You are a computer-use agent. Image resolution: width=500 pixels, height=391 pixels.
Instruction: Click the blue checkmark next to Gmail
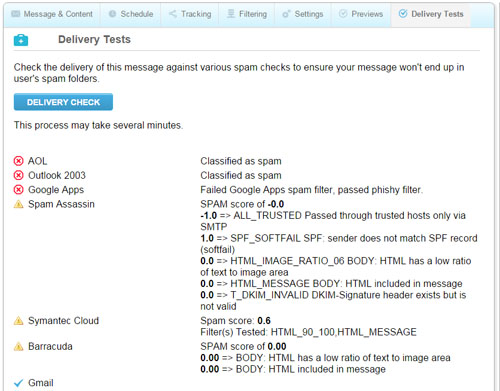click(x=19, y=383)
